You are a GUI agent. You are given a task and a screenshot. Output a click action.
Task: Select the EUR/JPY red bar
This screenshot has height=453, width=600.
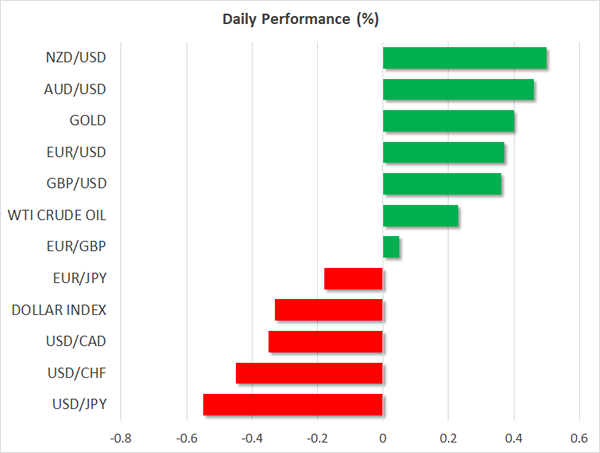point(354,279)
